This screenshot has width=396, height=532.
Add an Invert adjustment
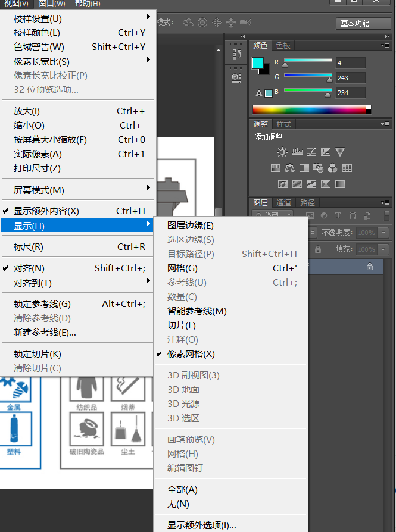click(283, 184)
